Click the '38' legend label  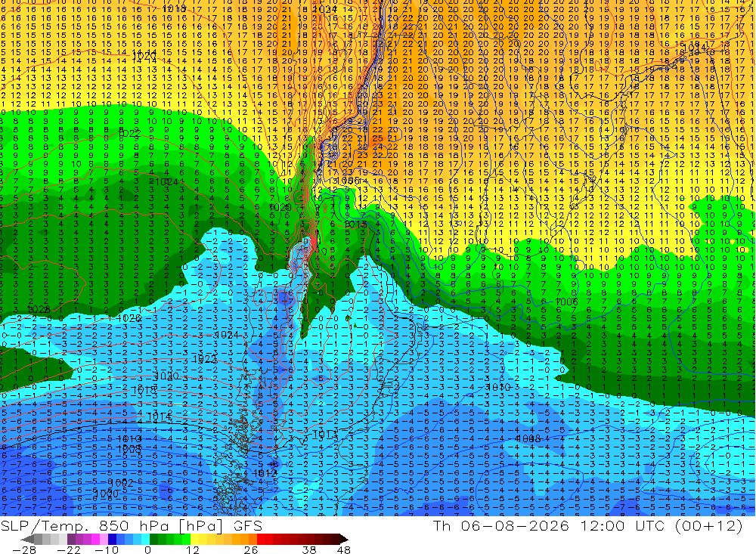309,549
